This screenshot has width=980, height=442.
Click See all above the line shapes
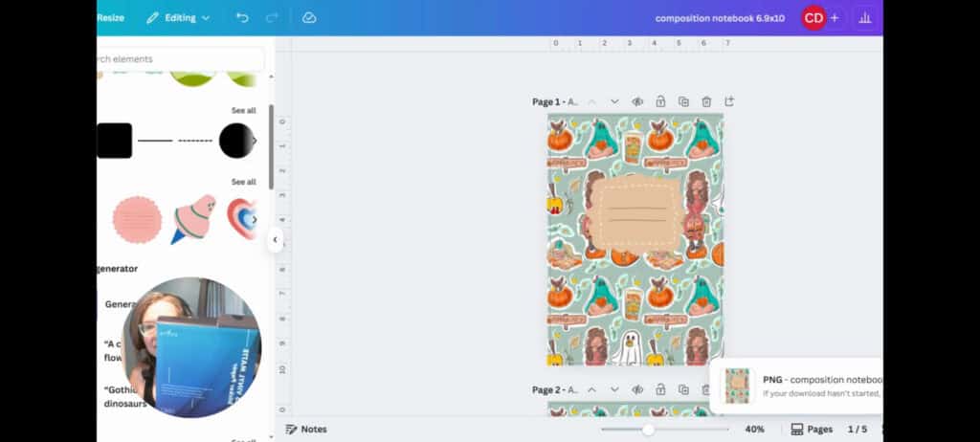click(x=243, y=110)
